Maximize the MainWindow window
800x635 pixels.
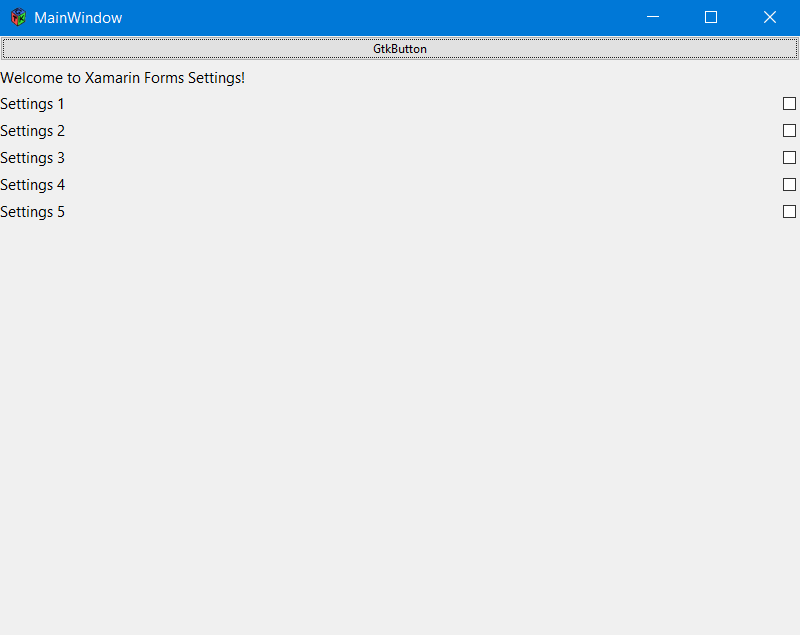pyautogui.click(x=711, y=17)
